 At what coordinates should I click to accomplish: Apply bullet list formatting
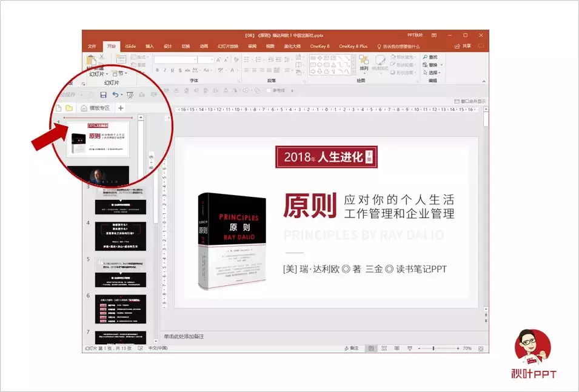click(x=247, y=59)
